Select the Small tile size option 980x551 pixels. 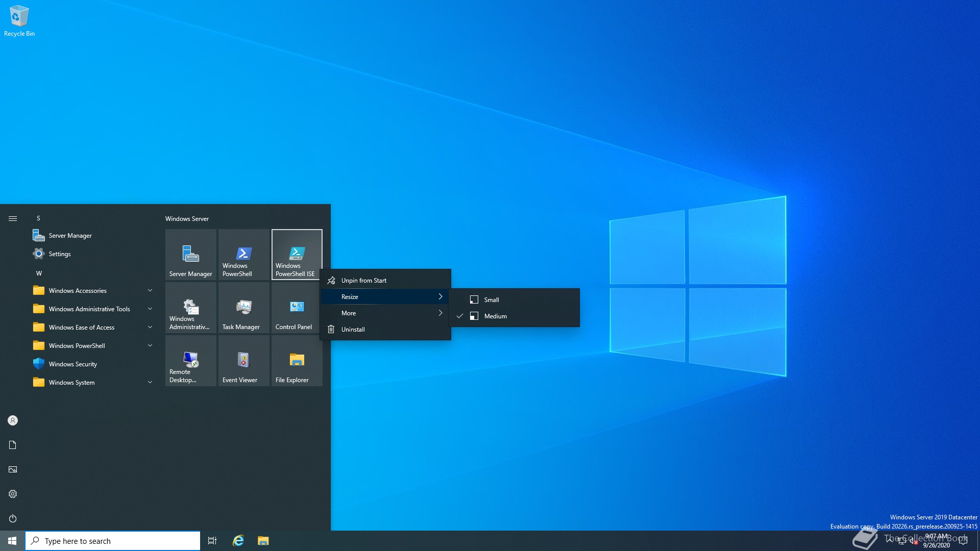tap(514, 300)
